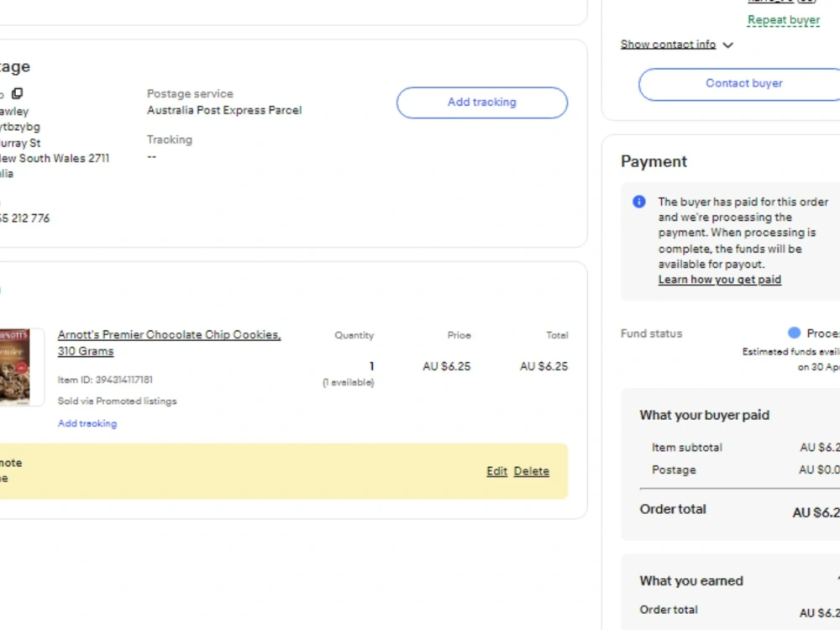840x630 pixels.
Task: Click the blue fund status indicator dot
Action: click(x=794, y=333)
